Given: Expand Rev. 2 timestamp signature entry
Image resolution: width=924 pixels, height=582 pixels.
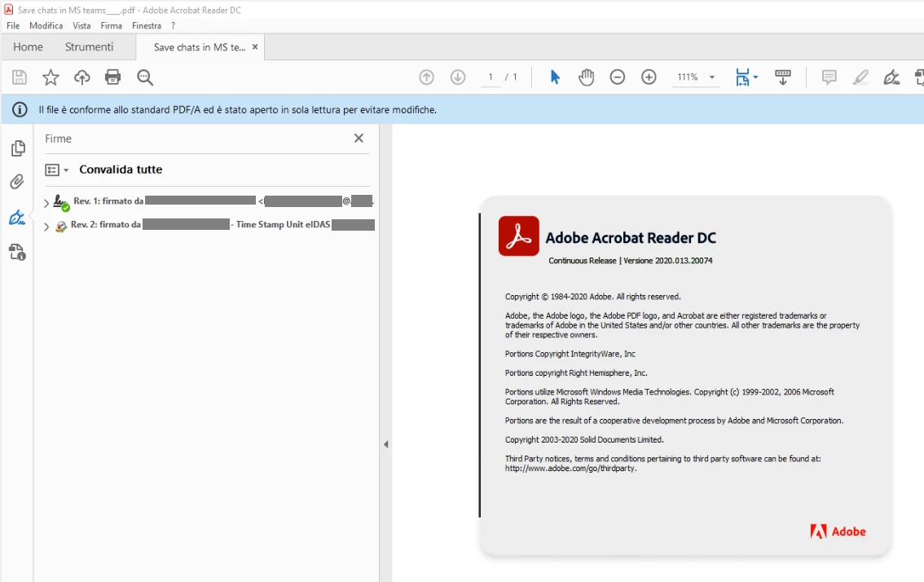Looking at the screenshot, I should (x=46, y=227).
